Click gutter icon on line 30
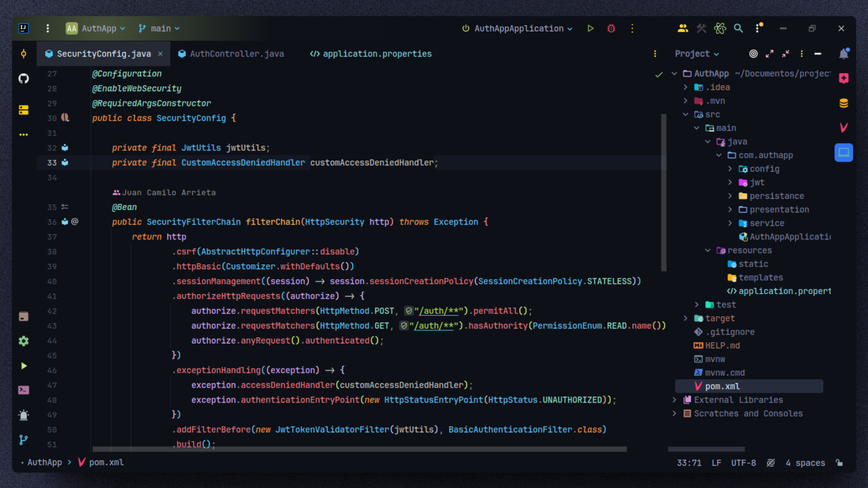Image resolution: width=868 pixels, height=488 pixels. tap(65, 118)
